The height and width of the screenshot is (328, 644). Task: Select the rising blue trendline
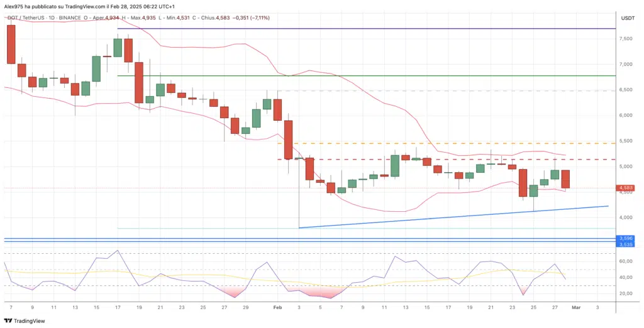pos(453,216)
